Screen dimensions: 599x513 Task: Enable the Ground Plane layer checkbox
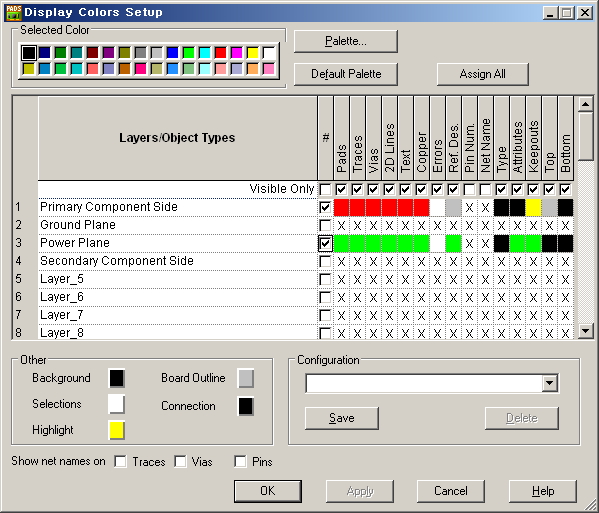tap(325, 225)
